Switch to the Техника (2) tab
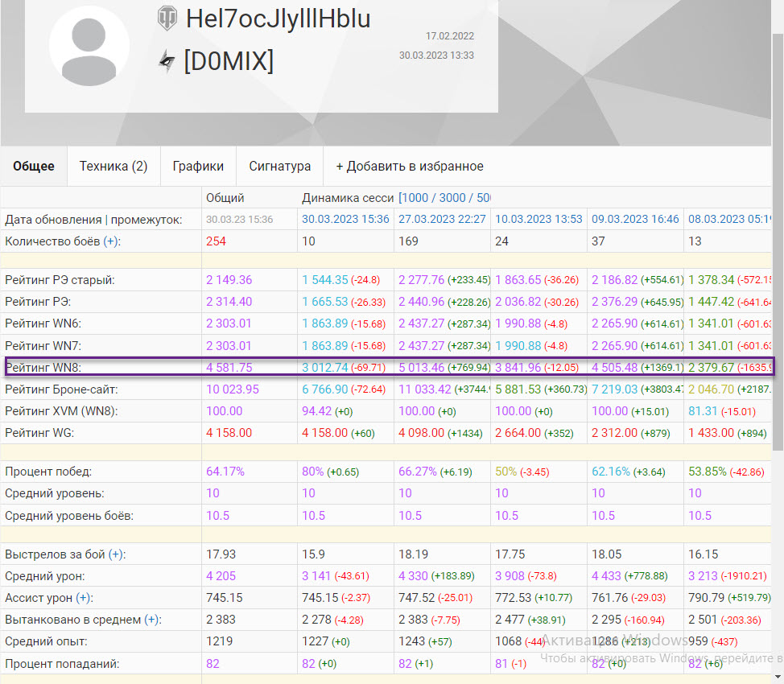784x684 pixels. point(113,167)
